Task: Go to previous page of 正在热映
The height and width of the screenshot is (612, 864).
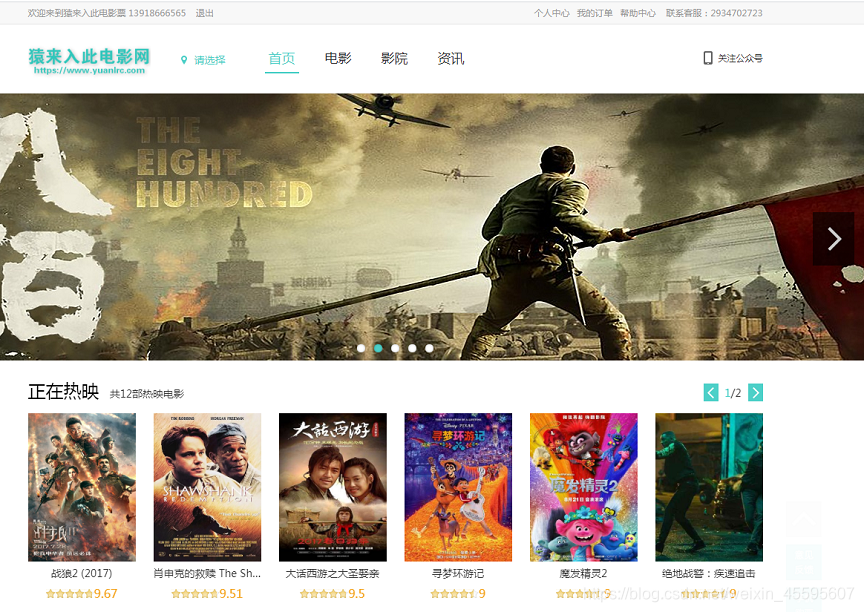Action: [x=711, y=392]
